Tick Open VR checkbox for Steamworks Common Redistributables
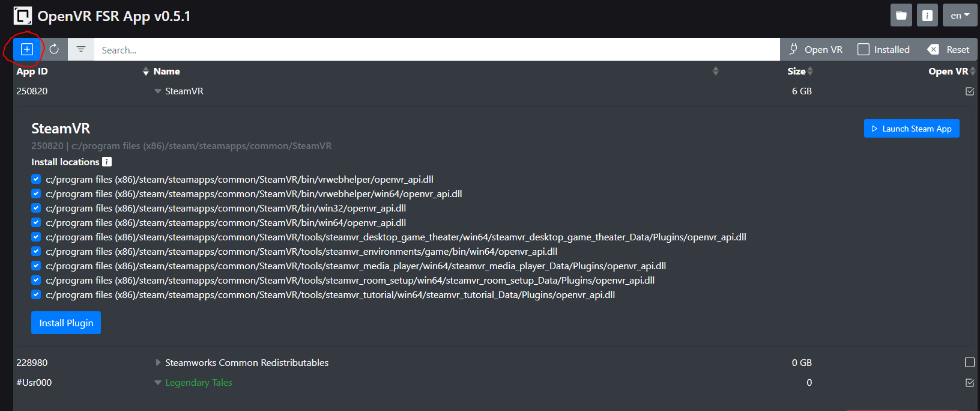The width and height of the screenshot is (980, 411). pyautogui.click(x=970, y=362)
